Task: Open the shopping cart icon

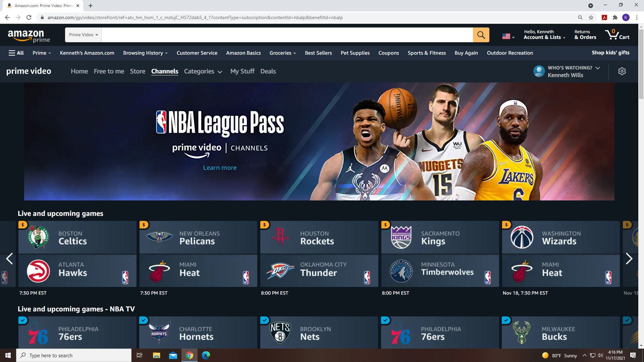Action: pos(616,35)
